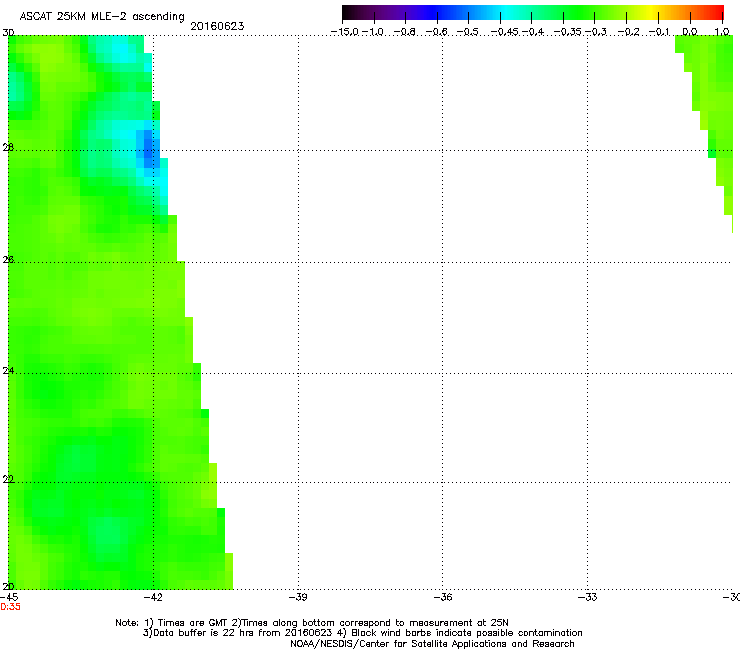Screen dimensions: 740x650
Task: Click the longitude label -39
Action: coord(298,597)
